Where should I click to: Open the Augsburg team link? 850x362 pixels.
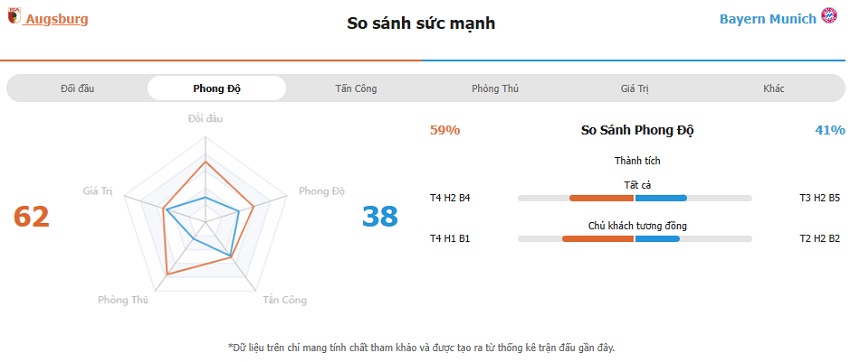click(x=57, y=20)
